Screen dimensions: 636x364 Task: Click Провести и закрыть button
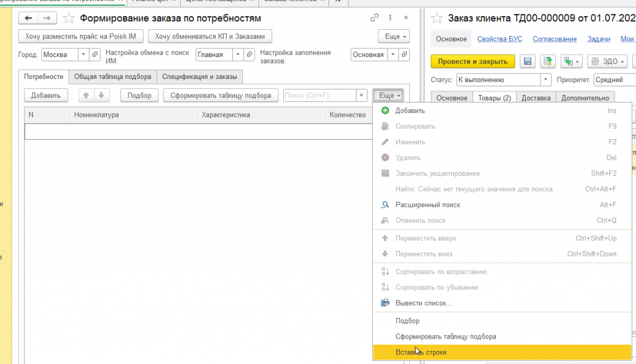[x=473, y=61]
